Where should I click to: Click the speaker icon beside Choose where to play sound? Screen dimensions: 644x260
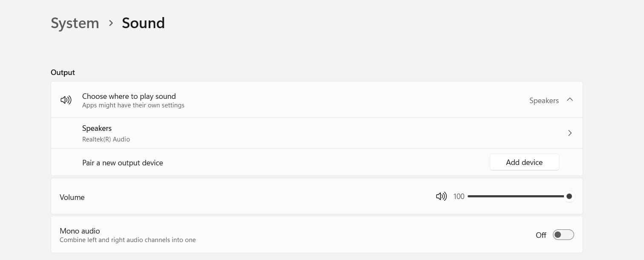click(66, 100)
